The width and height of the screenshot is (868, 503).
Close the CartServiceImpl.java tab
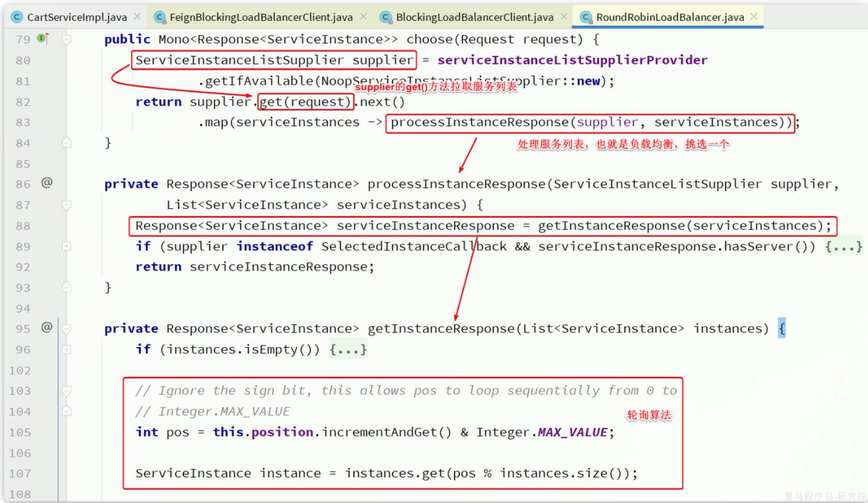click(x=138, y=17)
